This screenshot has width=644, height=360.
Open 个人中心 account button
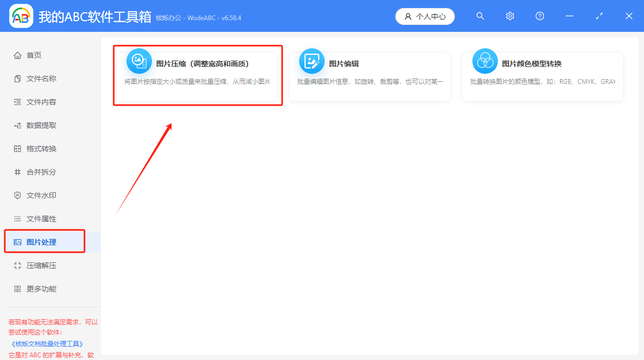425,16
